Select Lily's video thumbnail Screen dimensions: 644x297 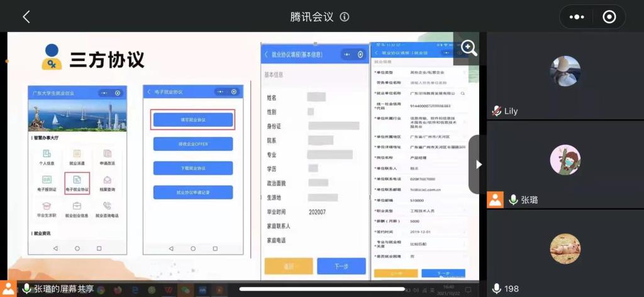(565, 71)
